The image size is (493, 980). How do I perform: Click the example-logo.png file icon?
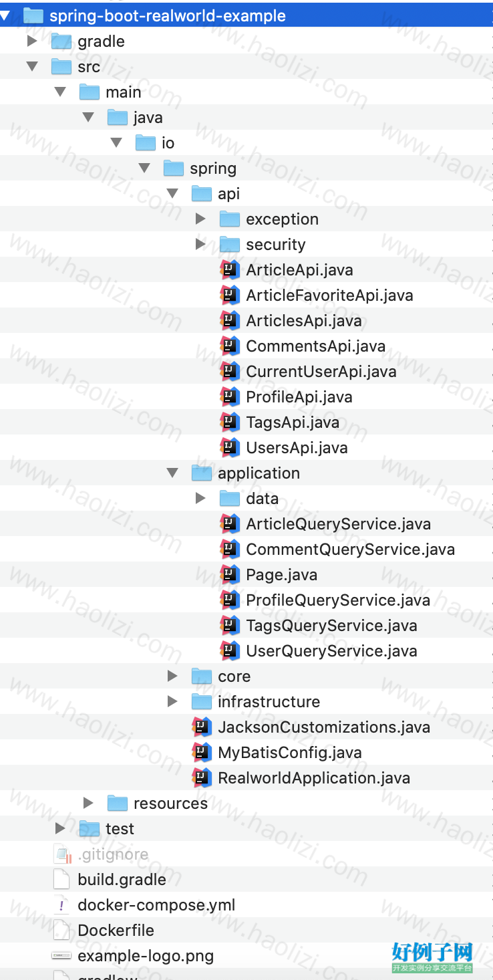61,955
